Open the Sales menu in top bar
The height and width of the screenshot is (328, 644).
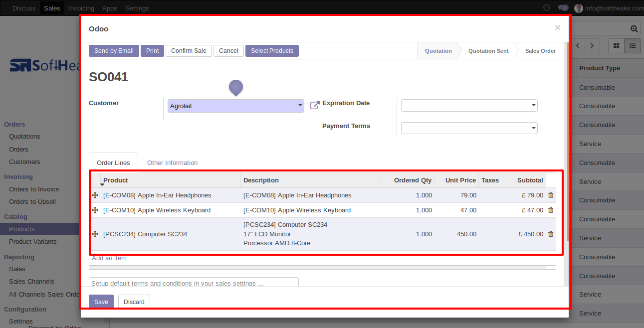(x=52, y=8)
